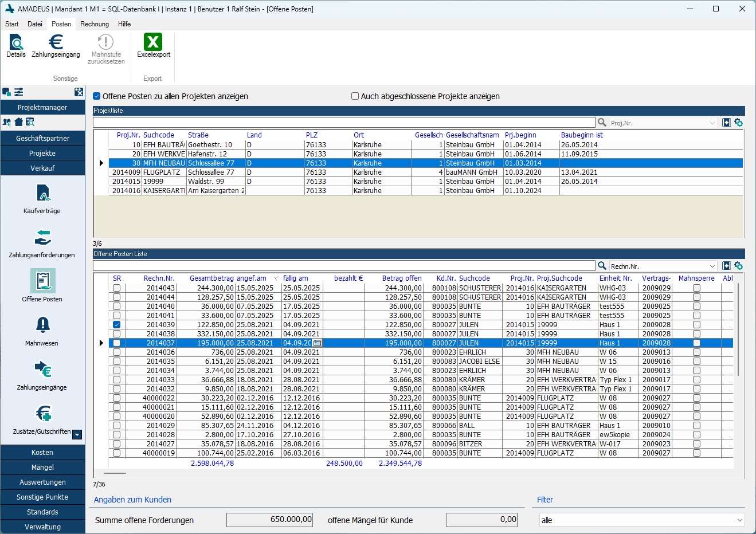Image resolution: width=756 pixels, height=534 pixels.
Task: Open Kaufverträge in the sidebar
Action: click(42, 198)
